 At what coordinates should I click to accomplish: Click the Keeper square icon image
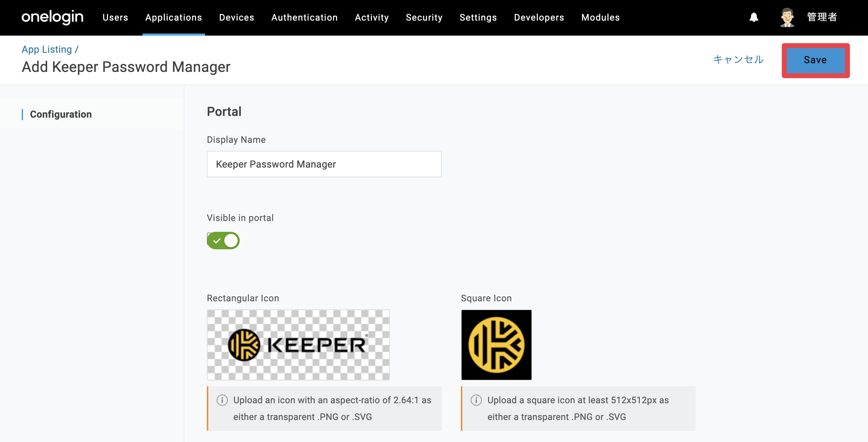click(497, 345)
